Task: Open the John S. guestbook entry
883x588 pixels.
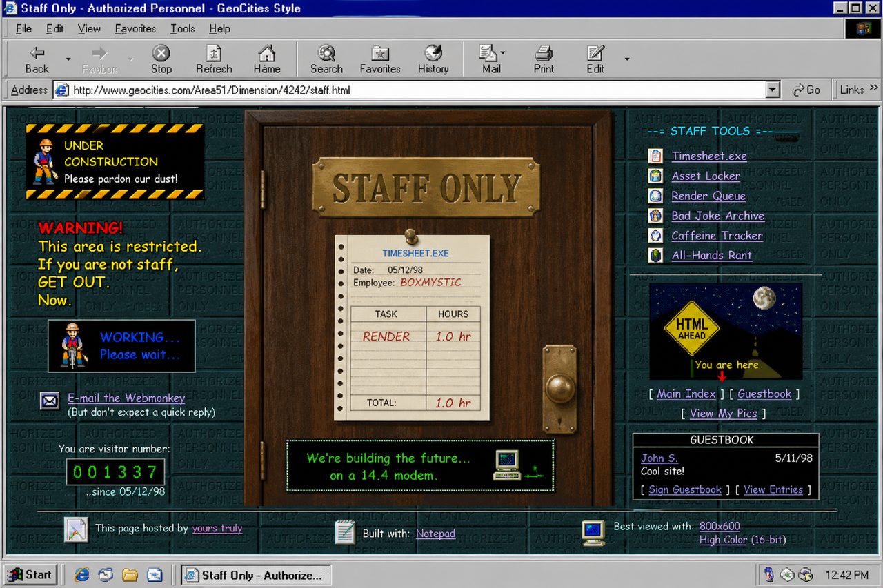Action: coord(659,458)
